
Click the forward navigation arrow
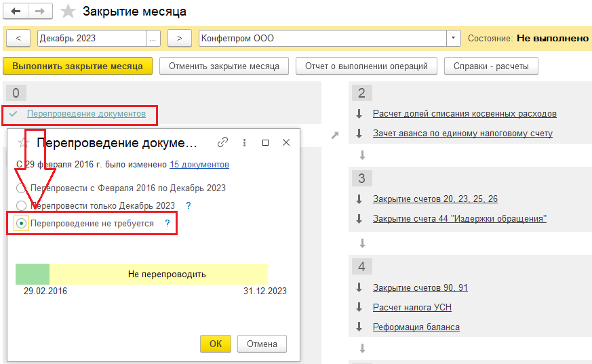[40, 12]
